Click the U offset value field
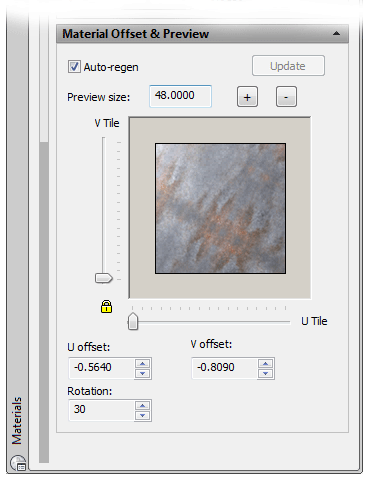This screenshot has height=481, width=374. pos(101,368)
